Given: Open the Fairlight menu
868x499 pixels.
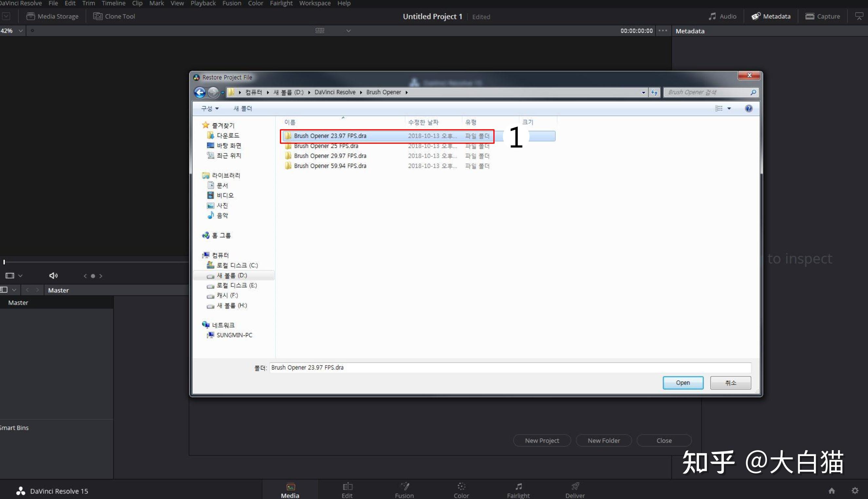Looking at the screenshot, I should click(x=281, y=3).
